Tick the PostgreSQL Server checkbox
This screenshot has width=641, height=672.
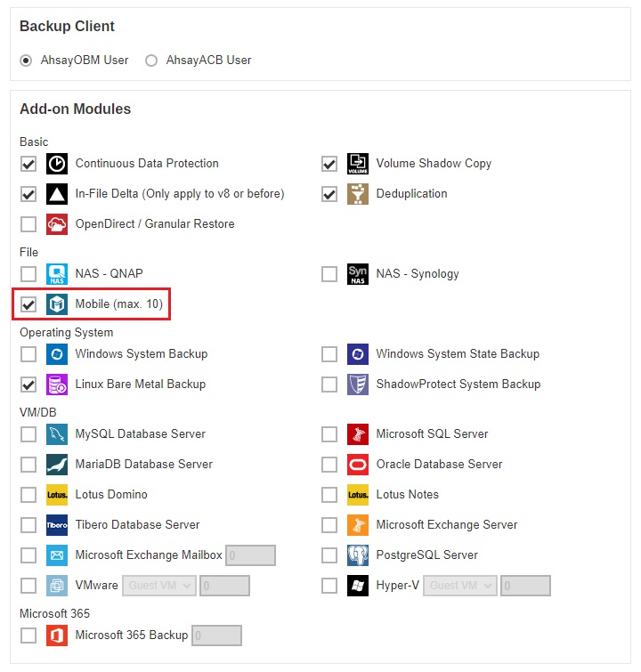329,555
